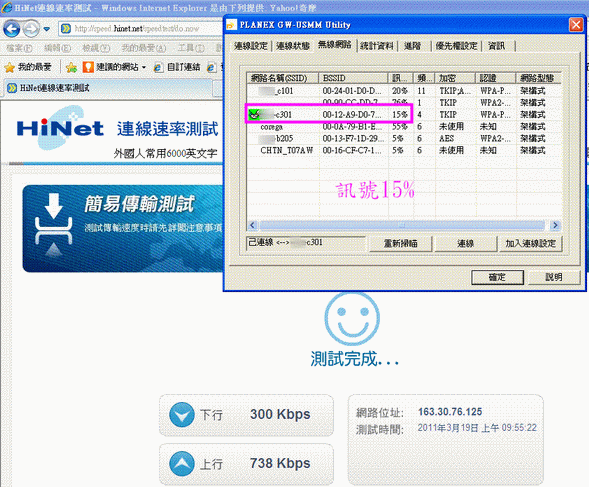The width and height of the screenshot is (589, 487).
Task: Click the PLANEX utility title bar icon
Action: (x=232, y=25)
